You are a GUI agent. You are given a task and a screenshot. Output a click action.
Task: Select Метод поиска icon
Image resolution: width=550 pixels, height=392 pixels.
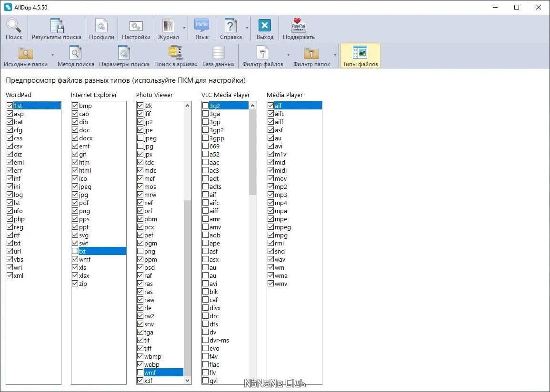[75, 53]
